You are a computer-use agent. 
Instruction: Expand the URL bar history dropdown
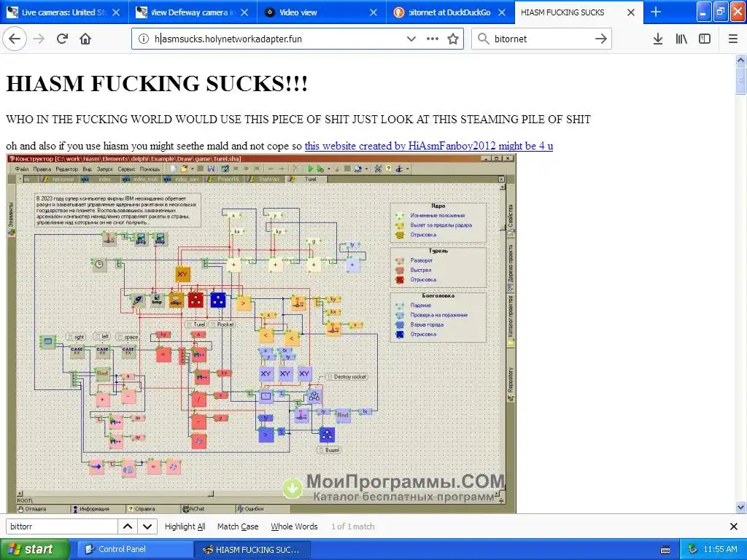(411, 39)
